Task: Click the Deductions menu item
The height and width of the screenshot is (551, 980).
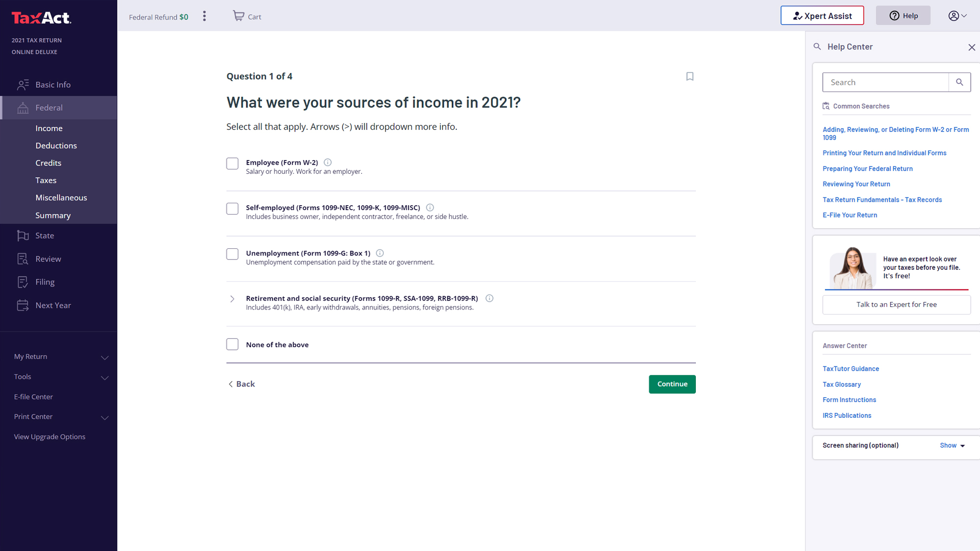Action: point(55,145)
